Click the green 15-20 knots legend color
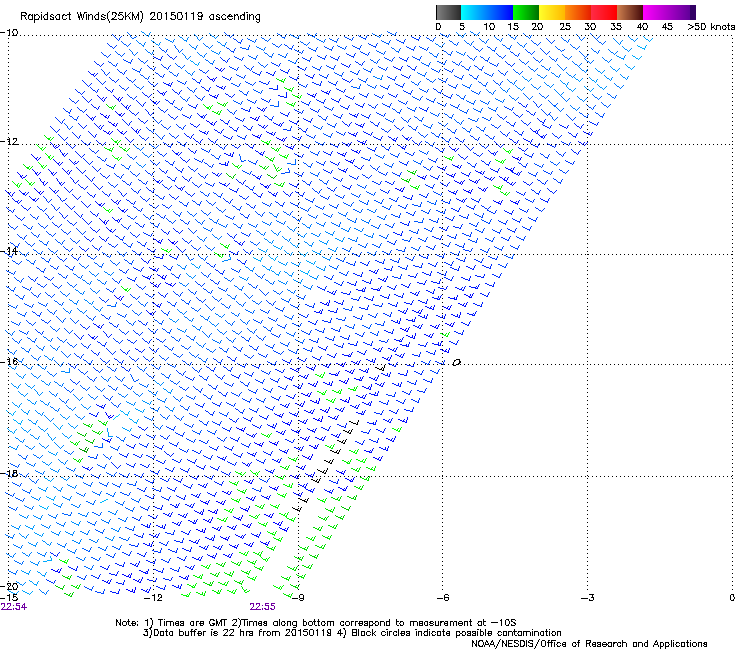 [526, 12]
